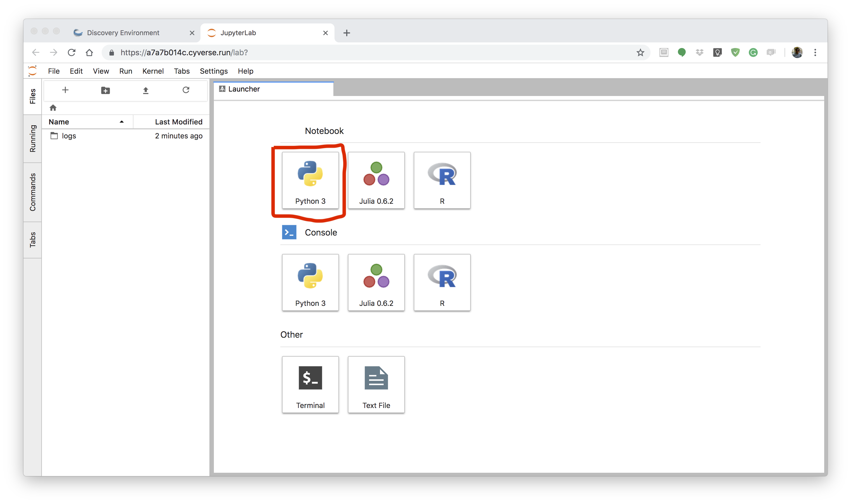The image size is (851, 504).
Task: Create a new Text File
Action: tap(376, 385)
